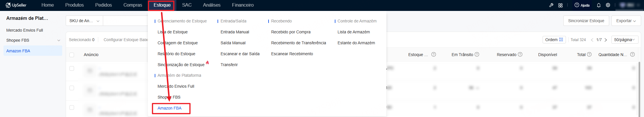Screen dimensions: 644x117
Task: Show help tooltip for Em Trânsito
Action: 477,54
